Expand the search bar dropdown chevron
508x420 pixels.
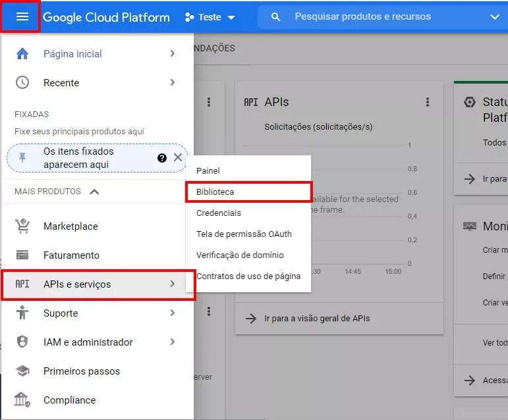[x=494, y=17]
